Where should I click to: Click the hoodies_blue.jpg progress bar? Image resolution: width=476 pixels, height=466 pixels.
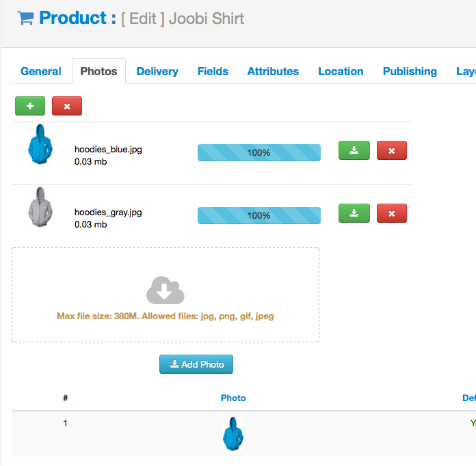[259, 152]
